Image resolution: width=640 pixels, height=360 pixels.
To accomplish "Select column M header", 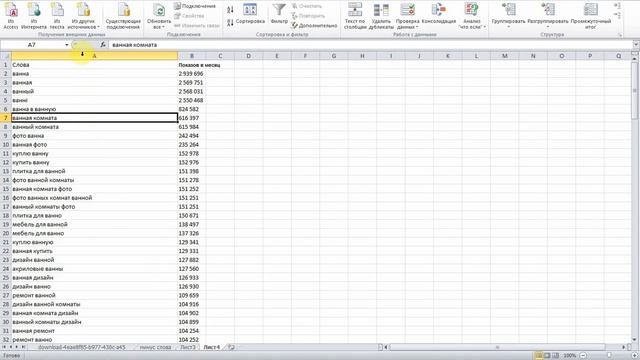I will [504, 56].
